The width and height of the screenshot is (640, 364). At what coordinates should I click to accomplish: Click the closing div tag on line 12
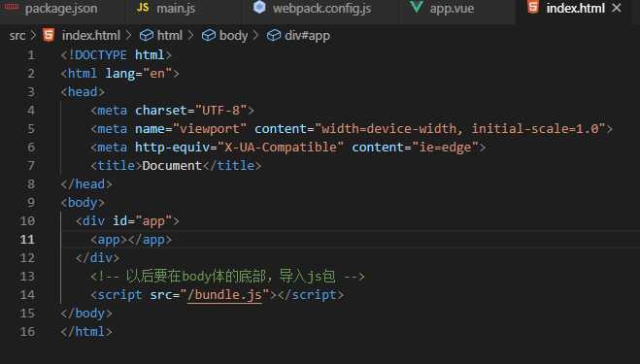(97, 258)
